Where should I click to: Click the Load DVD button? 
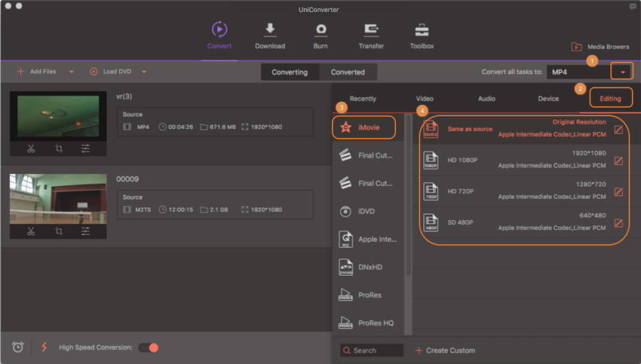[110, 72]
